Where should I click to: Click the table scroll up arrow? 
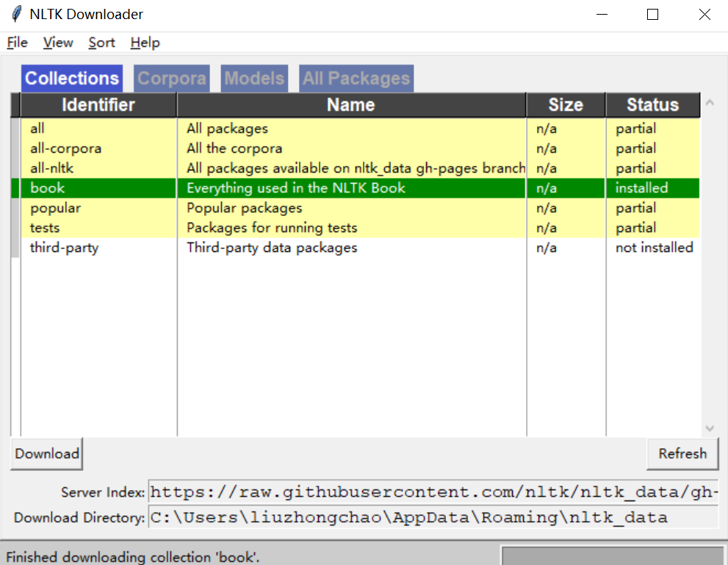click(710, 103)
